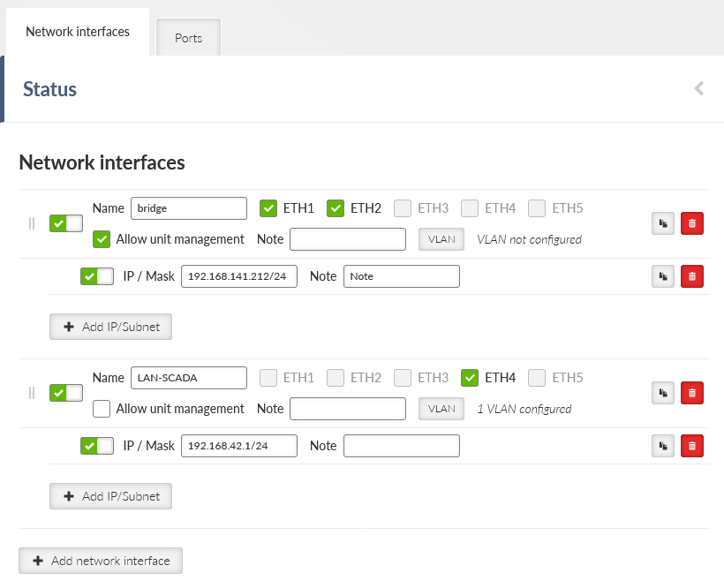
Task: Add a new network interface
Action: tap(101, 561)
